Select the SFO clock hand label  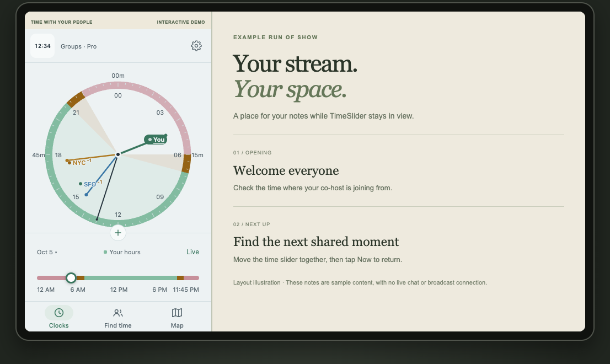90,184
